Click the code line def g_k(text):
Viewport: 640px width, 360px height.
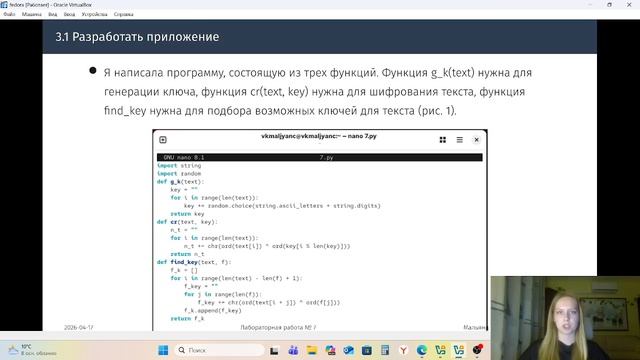pyautogui.click(x=180, y=182)
